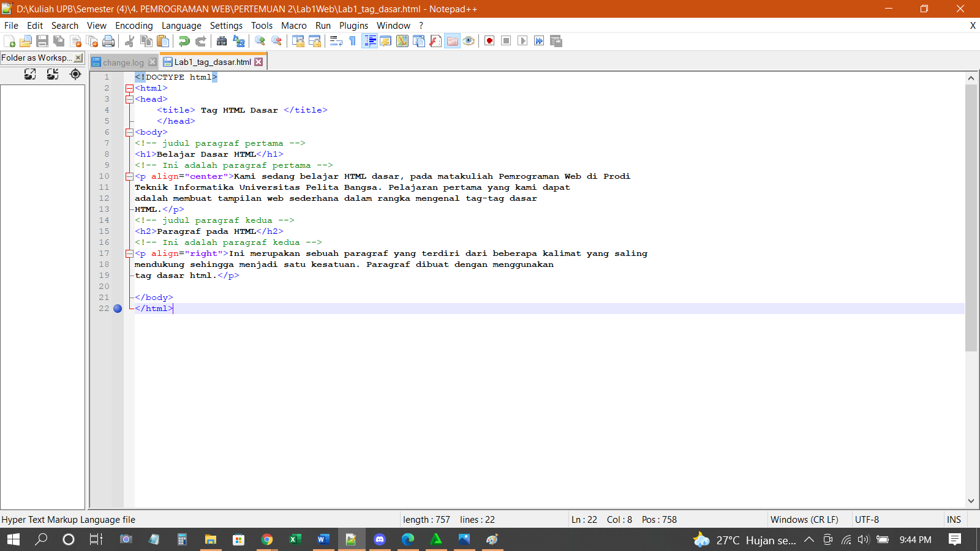The width and height of the screenshot is (980, 551).
Task: Collapse fold marker on line 17 paragraph
Action: (129, 253)
